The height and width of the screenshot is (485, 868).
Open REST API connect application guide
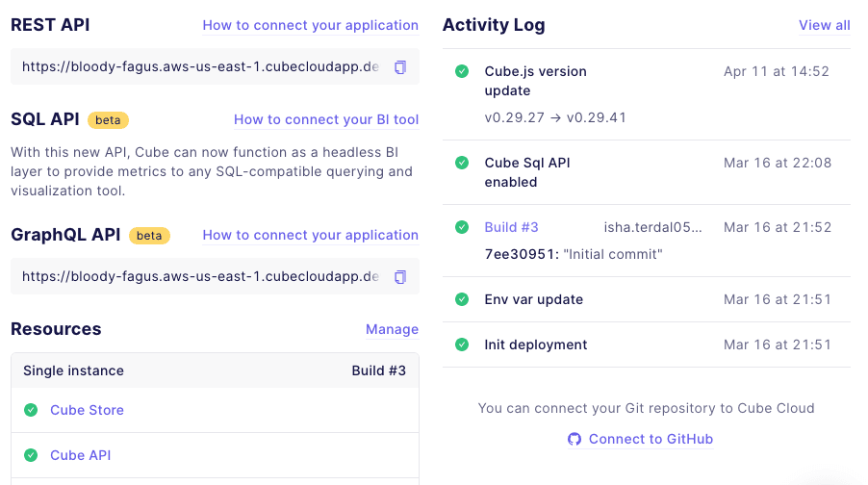coord(310,25)
